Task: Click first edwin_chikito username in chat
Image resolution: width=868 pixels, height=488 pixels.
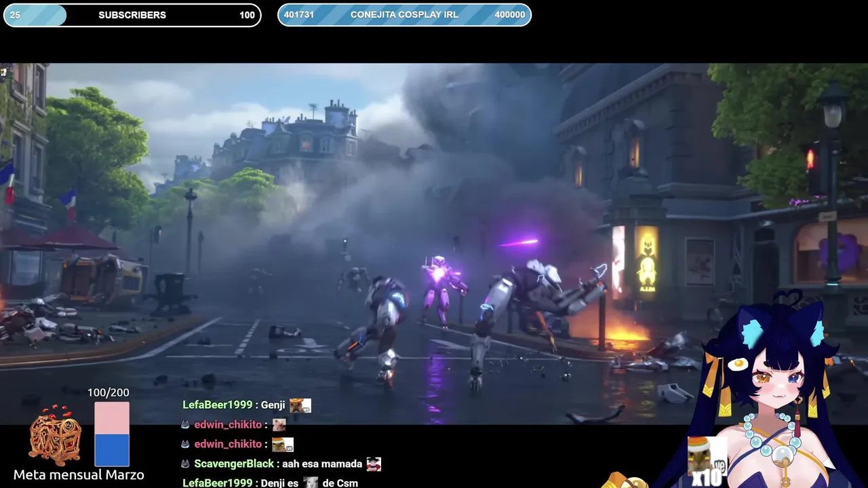Action: [228, 425]
